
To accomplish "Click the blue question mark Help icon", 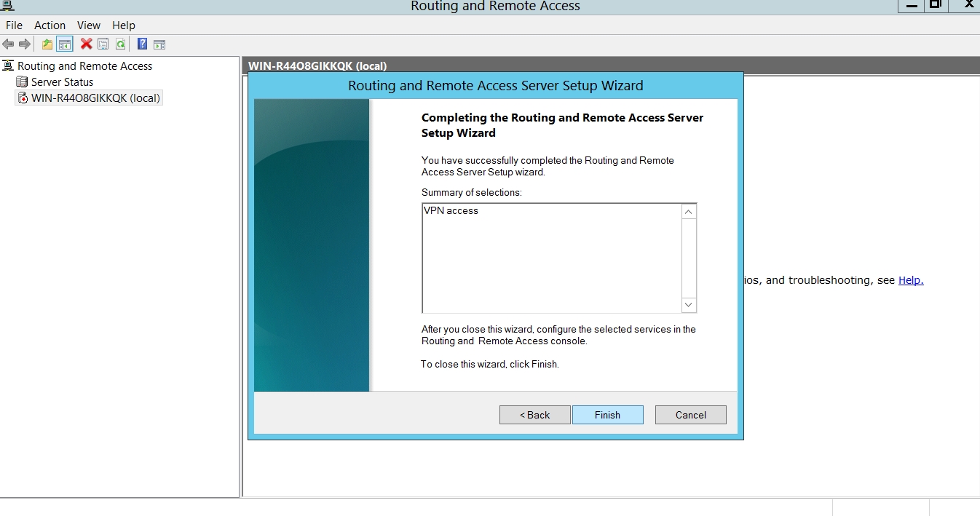I will 143,44.
